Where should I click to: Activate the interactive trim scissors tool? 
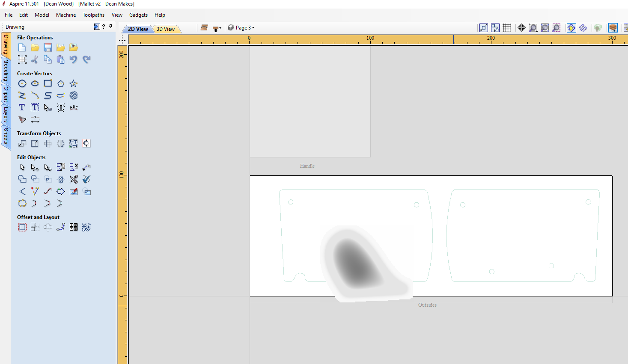point(73,179)
